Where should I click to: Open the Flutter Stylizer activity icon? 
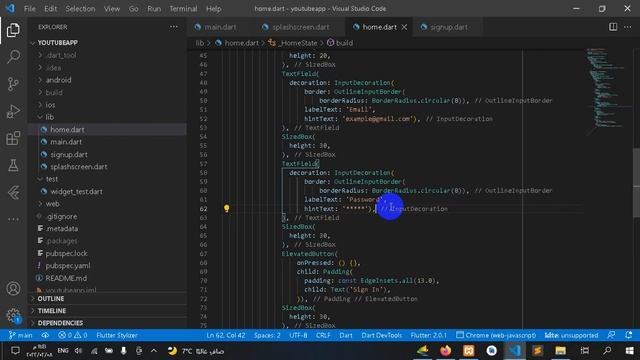[x=13, y=192]
